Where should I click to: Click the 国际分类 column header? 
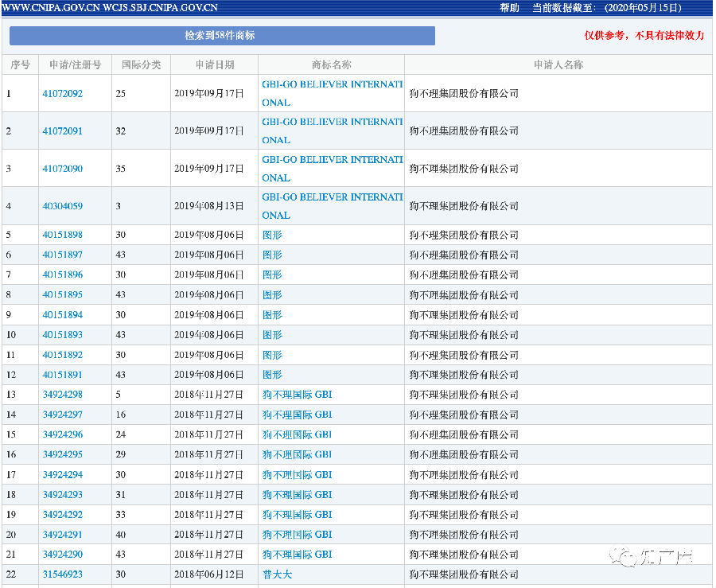(x=141, y=65)
